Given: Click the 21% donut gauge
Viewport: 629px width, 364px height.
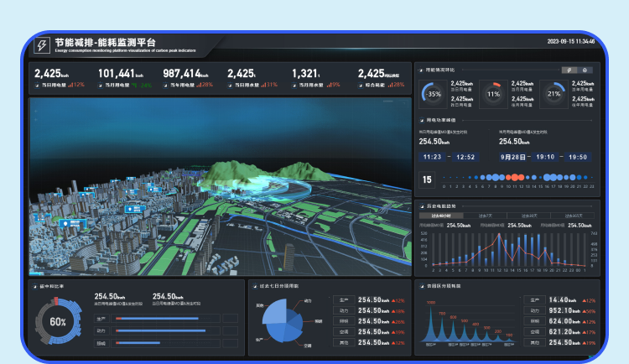Looking at the screenshot, I should [554, 94].
